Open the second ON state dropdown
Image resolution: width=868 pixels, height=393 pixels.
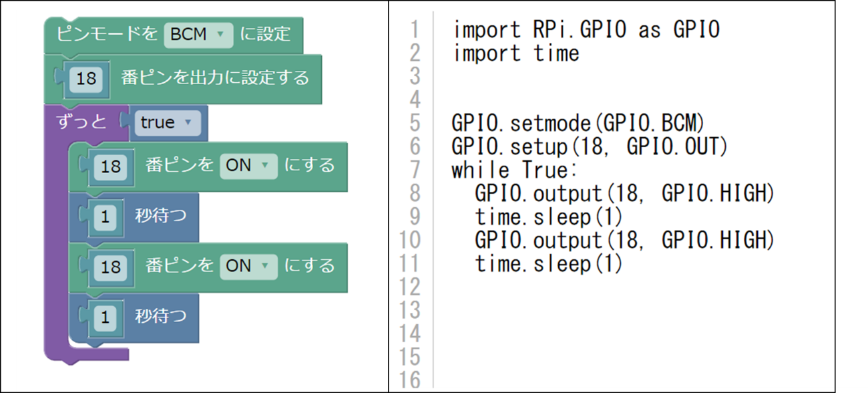(x=248, y=266)
